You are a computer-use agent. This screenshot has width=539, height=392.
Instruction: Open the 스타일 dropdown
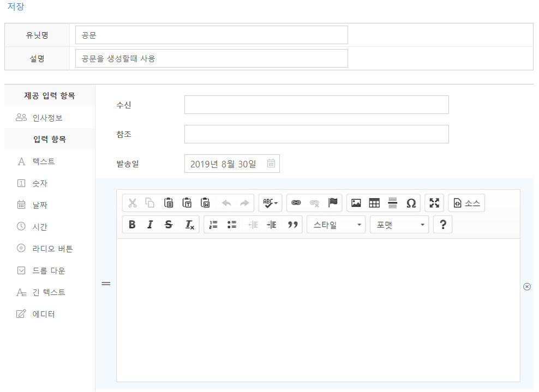(x=336, y=225)
